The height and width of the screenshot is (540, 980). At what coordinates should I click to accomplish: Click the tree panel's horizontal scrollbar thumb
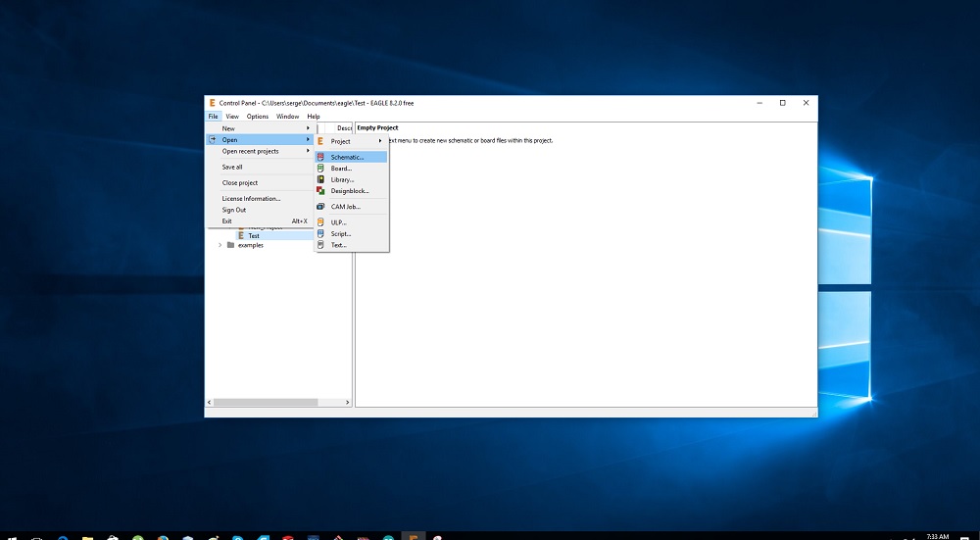(266, 403)
